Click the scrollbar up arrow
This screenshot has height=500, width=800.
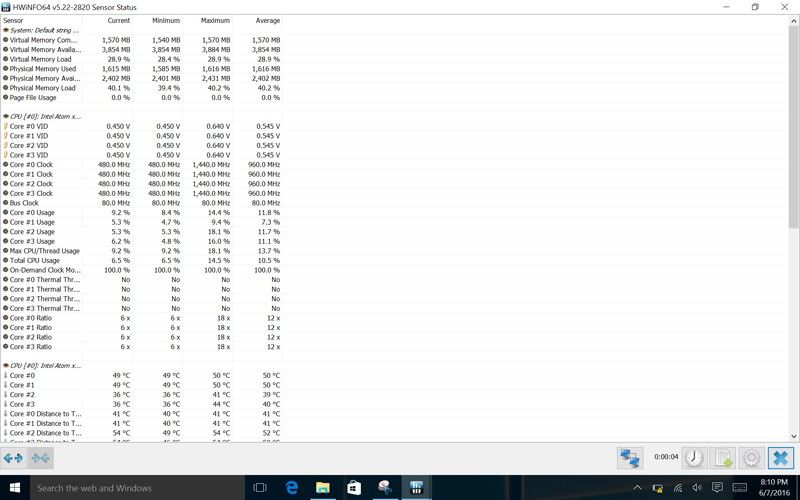click(794, 21)
